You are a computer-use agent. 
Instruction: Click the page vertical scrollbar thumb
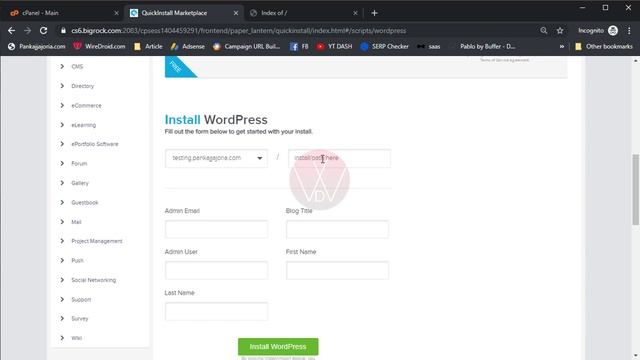pos(636,189)
